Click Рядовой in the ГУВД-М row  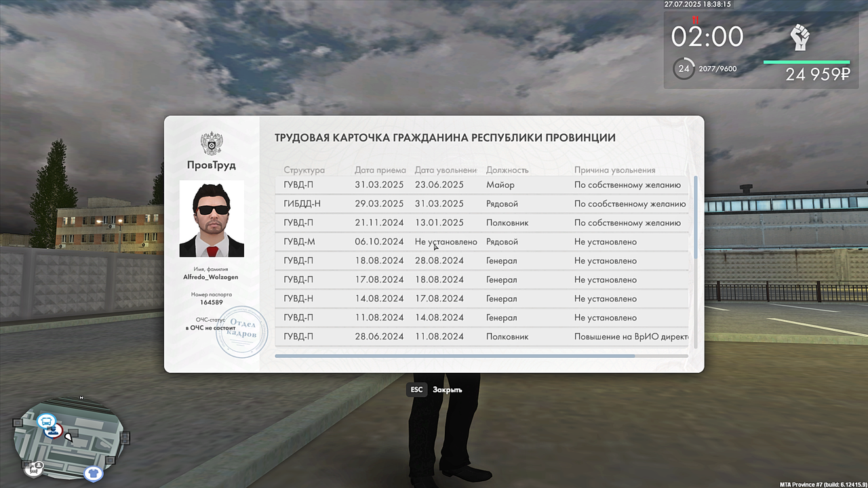pos(502,242)
